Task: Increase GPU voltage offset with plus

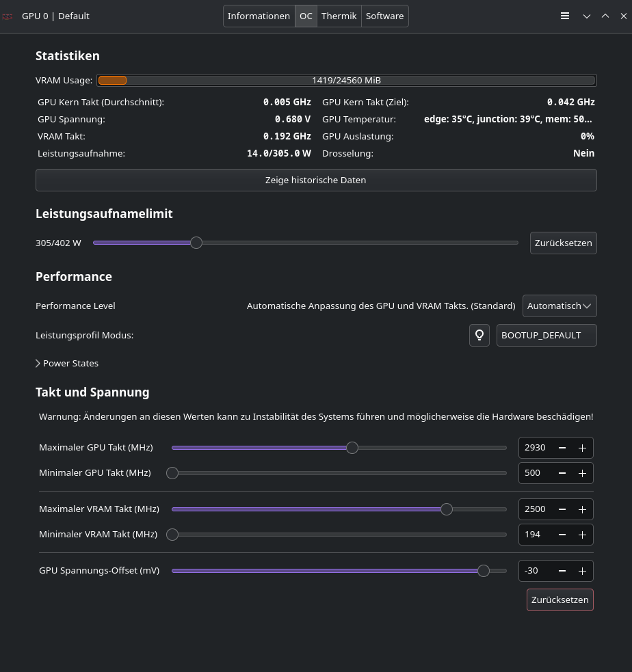Action: pos(582,571)
